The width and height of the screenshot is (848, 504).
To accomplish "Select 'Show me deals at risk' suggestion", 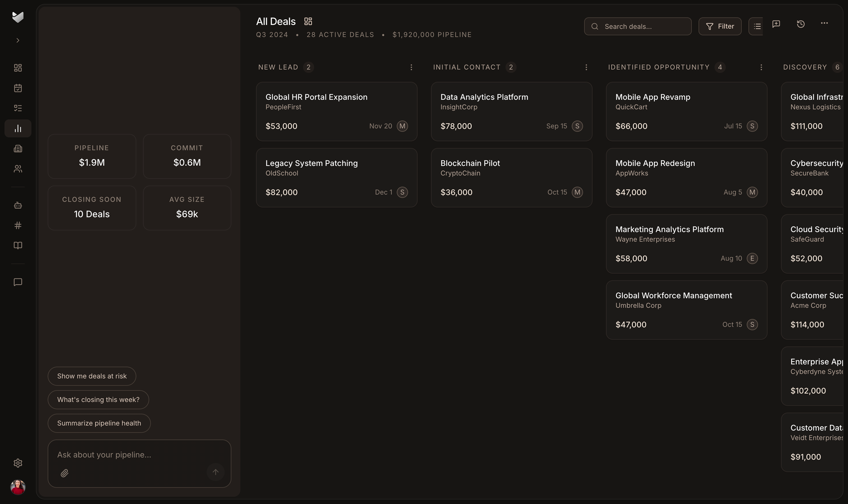I will (92, 376).
